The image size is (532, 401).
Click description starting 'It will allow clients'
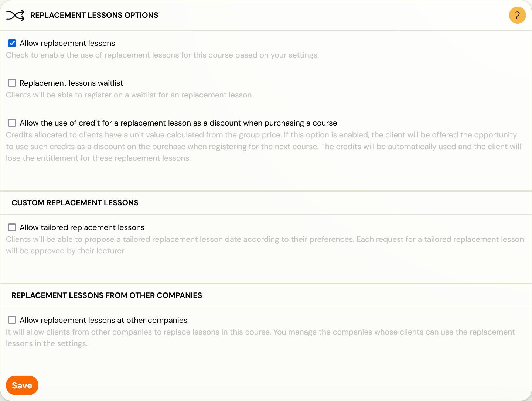[x=260, y=338]
